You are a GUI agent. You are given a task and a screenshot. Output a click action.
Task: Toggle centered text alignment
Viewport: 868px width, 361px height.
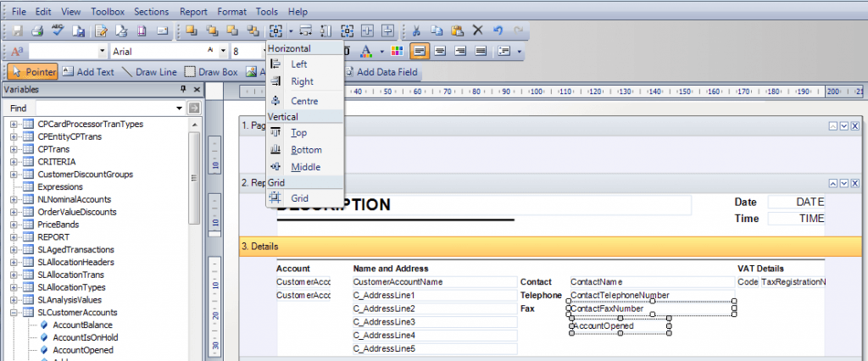tap(440, 52)
